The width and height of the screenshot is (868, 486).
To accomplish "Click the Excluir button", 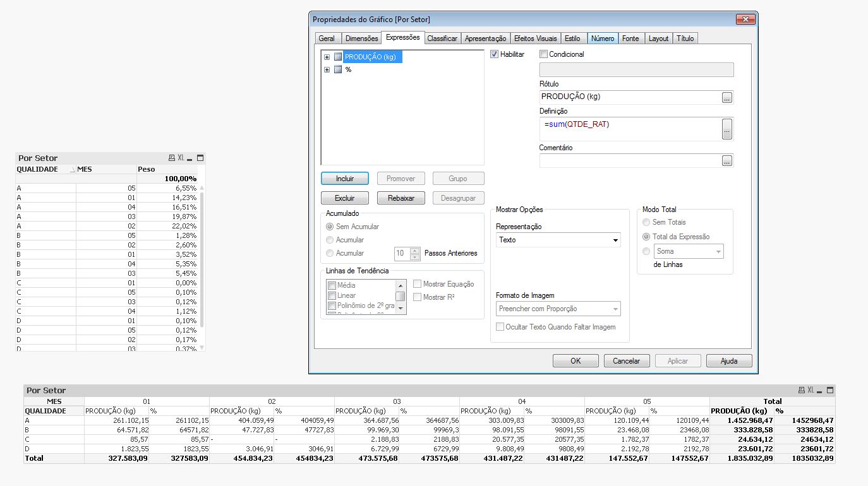I will (x=345, y=198).
